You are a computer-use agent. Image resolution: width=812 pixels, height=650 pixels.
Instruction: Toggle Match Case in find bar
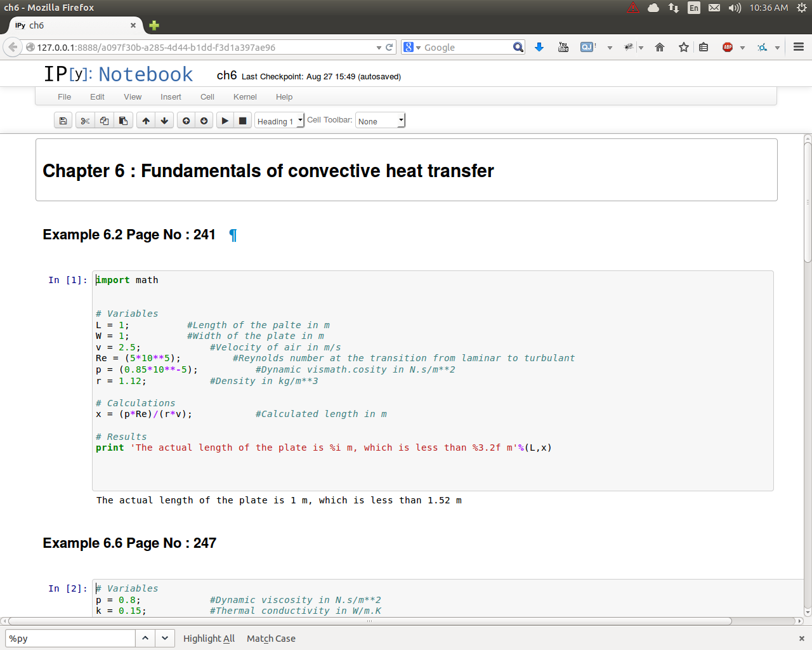[271, 639]
